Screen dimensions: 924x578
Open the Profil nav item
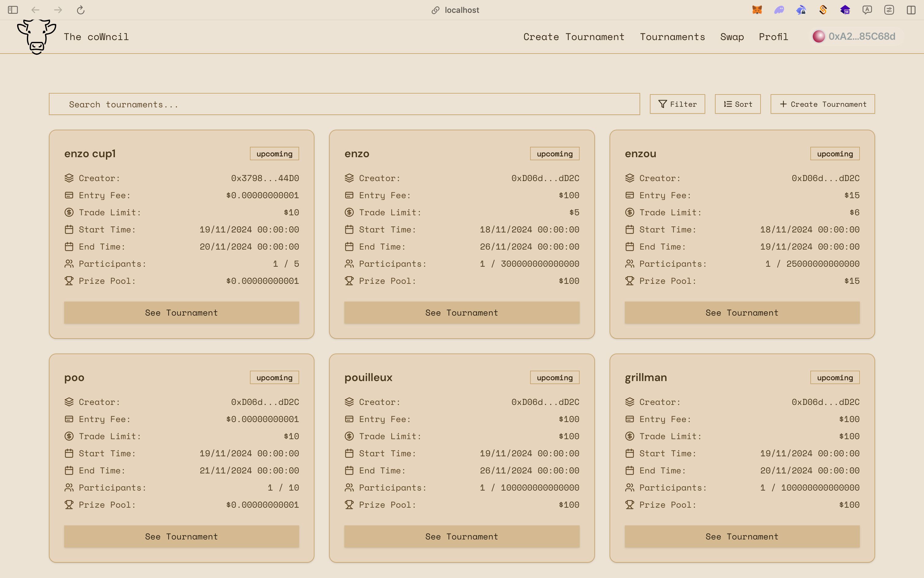pos(773,37)
